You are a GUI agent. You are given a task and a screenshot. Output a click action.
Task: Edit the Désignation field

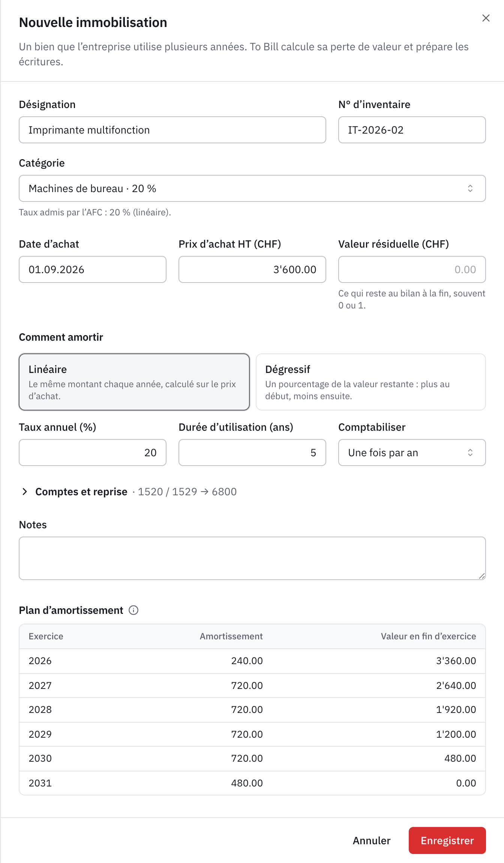coord(172,130)
